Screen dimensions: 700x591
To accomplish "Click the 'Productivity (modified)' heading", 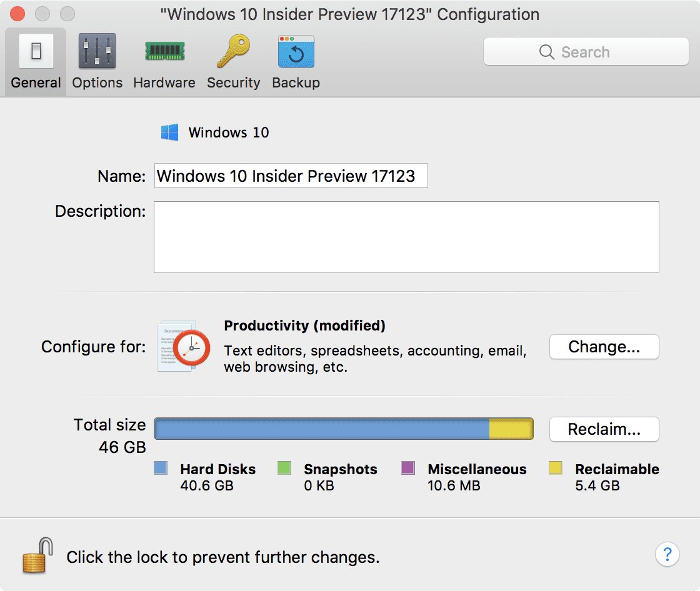I will pyautogui.click(x=304, y=325).
